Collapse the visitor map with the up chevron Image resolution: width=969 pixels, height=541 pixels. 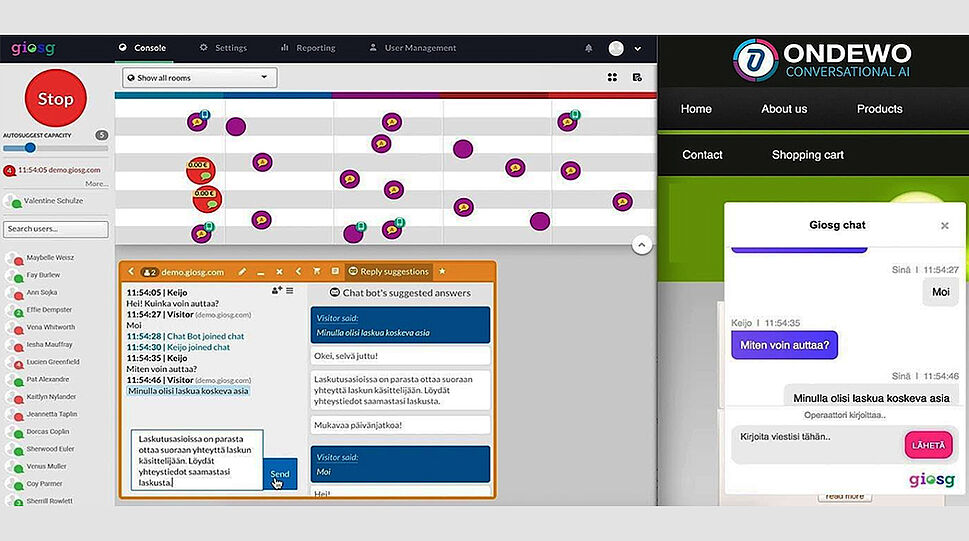(641, 245)
